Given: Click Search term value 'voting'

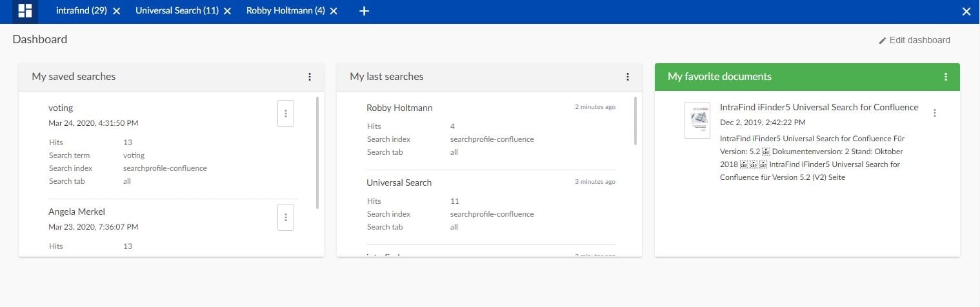Looking at the screenshot, I should tap(134, 155).
